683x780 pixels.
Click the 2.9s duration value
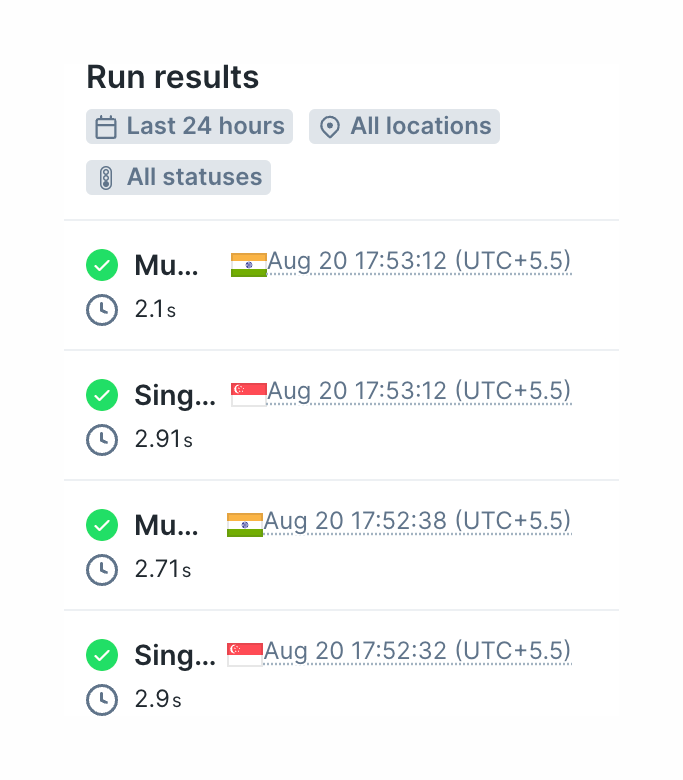pos(158,700)
